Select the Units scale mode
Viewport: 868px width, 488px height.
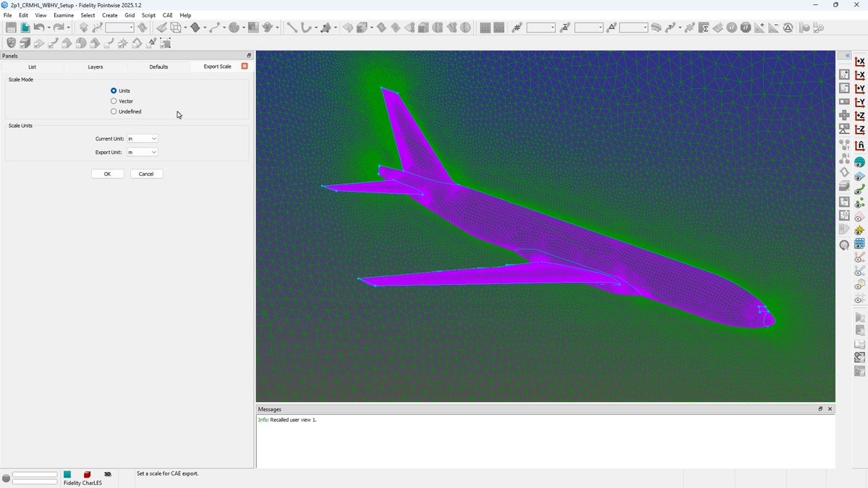(114, 90)
